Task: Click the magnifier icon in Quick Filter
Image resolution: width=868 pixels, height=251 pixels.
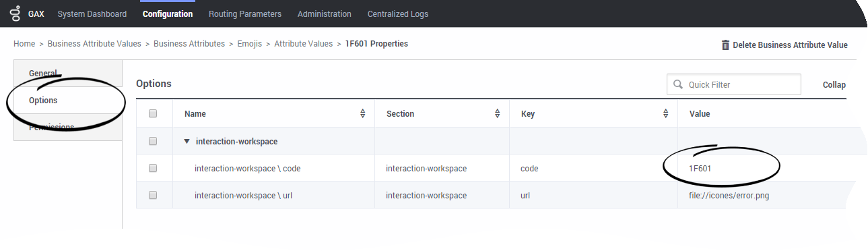Action: [678, 85]
